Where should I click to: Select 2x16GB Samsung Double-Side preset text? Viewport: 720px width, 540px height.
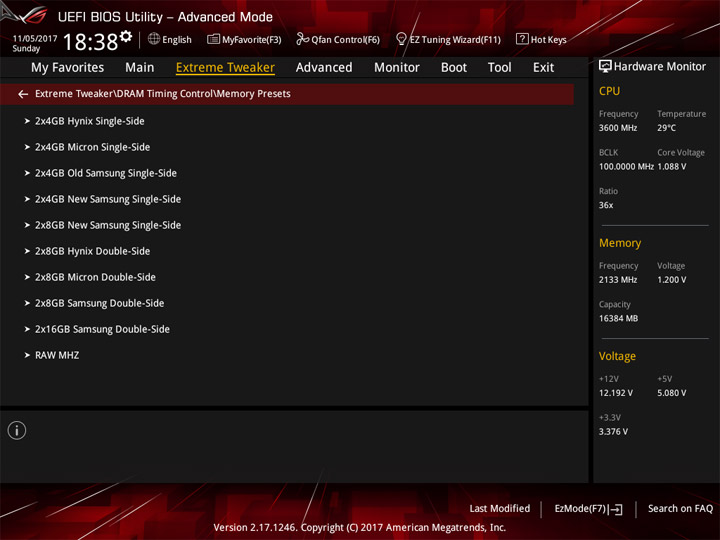[102, 329]
